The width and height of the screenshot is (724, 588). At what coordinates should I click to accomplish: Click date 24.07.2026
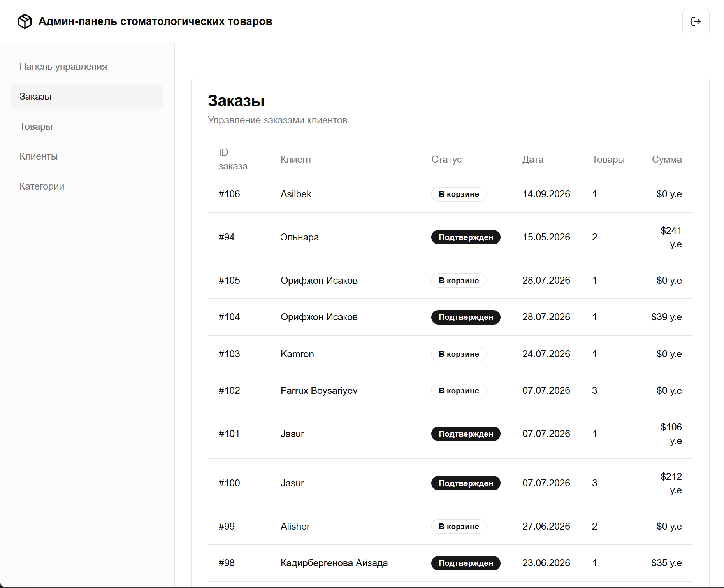click(546, 354)
